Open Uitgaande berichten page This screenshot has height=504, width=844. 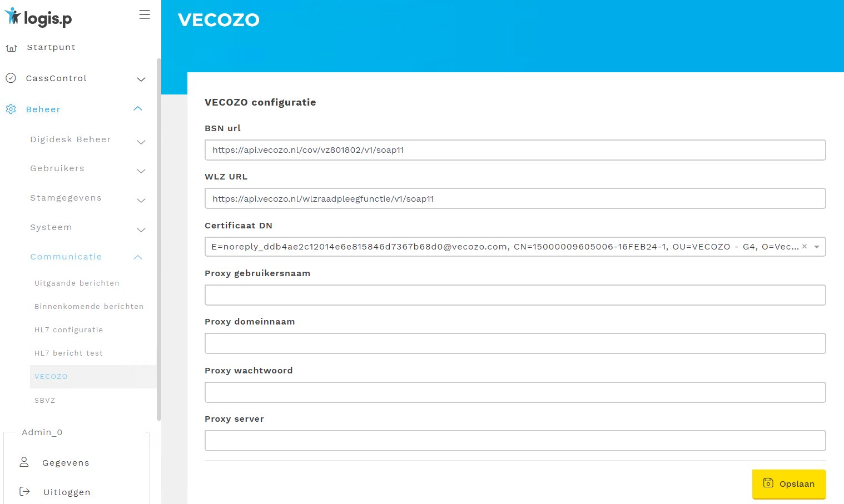pyautogui.click(x=77, y=283)
